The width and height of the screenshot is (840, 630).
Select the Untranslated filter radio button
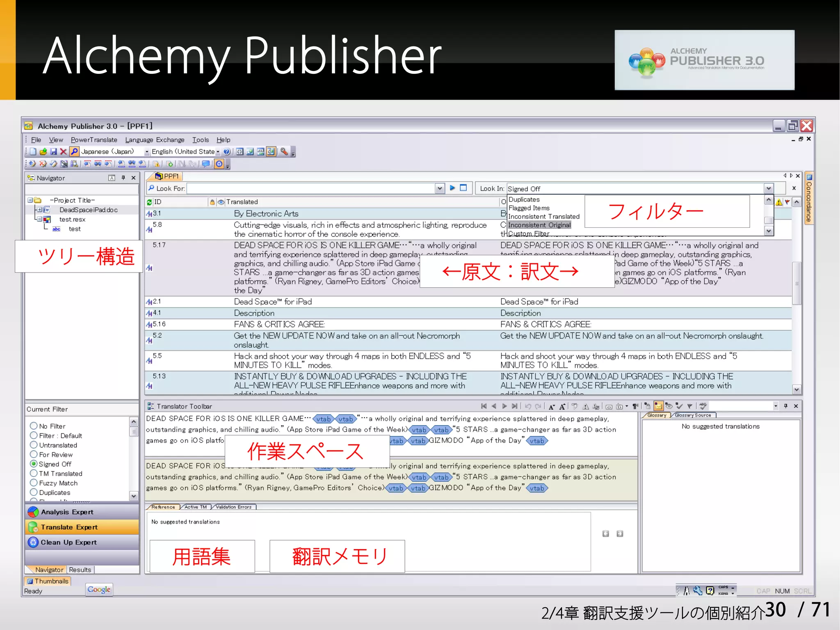coord(34,445)
